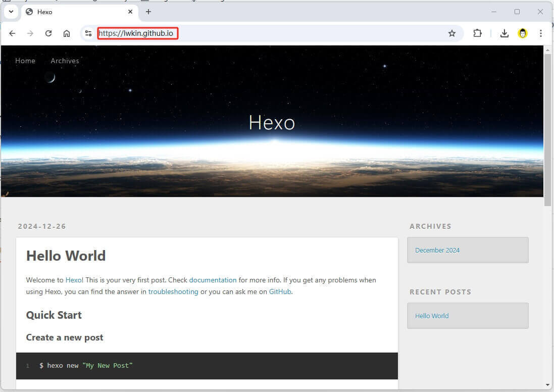
Task: Open Chrome's three-dot menu
Action: (541, 33)
